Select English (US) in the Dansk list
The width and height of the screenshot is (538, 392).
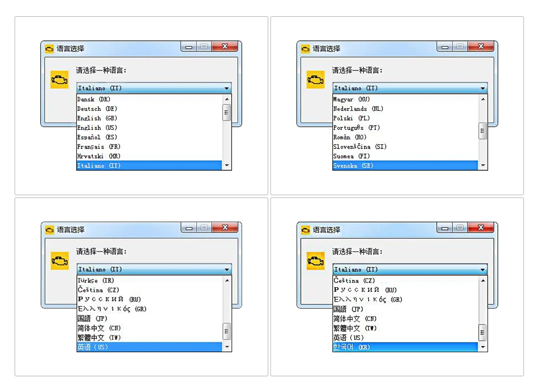tap(150, 128)
